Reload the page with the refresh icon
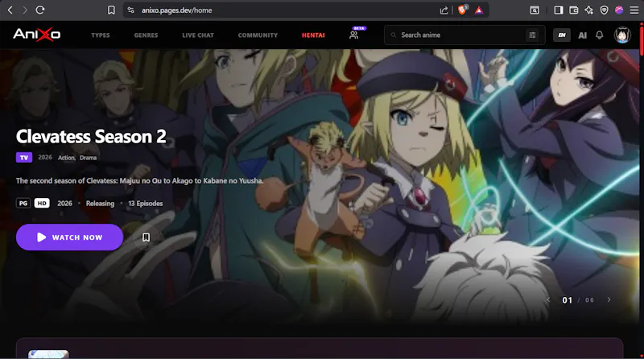Screen dimensions: 644x359 40,10
